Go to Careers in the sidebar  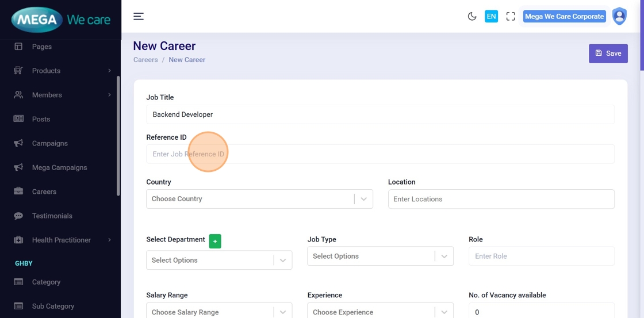pos(44,191)
